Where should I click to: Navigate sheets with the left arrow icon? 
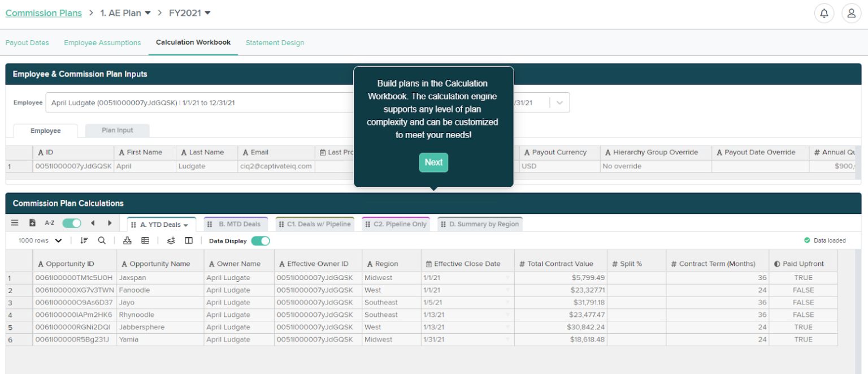pyautogui.click(x=92, y=223)
